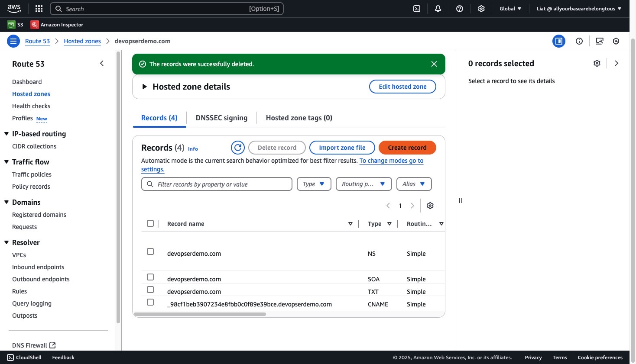Open the help question mark icon
Viewport: 636px width, 364px height.
[460, 9]
